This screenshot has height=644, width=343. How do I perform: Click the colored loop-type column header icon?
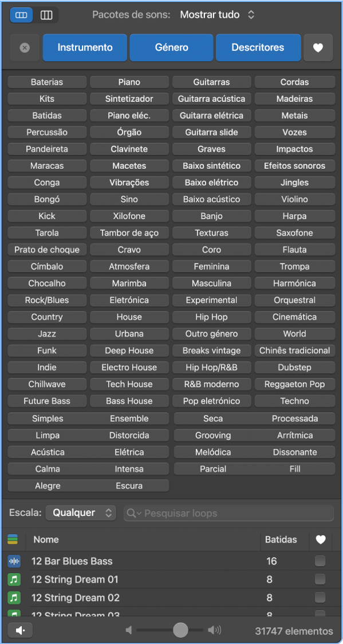click(x=14, y=539)
